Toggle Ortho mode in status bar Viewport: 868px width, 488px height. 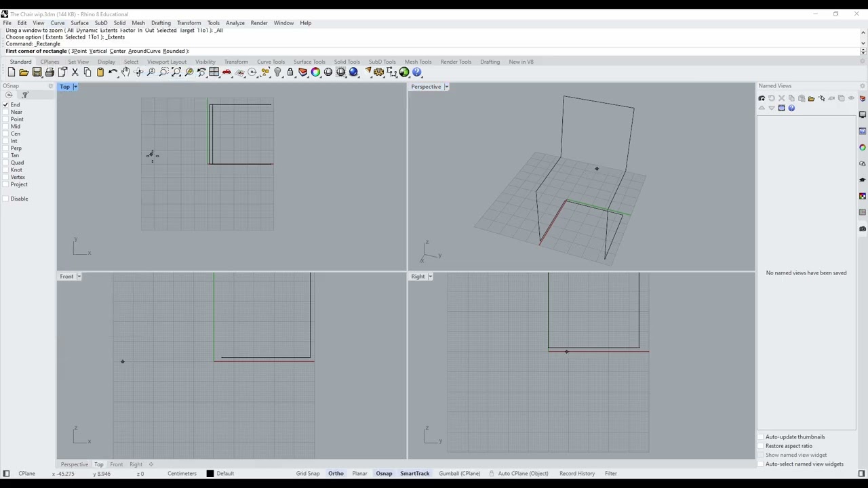click(x=336, y=473)
